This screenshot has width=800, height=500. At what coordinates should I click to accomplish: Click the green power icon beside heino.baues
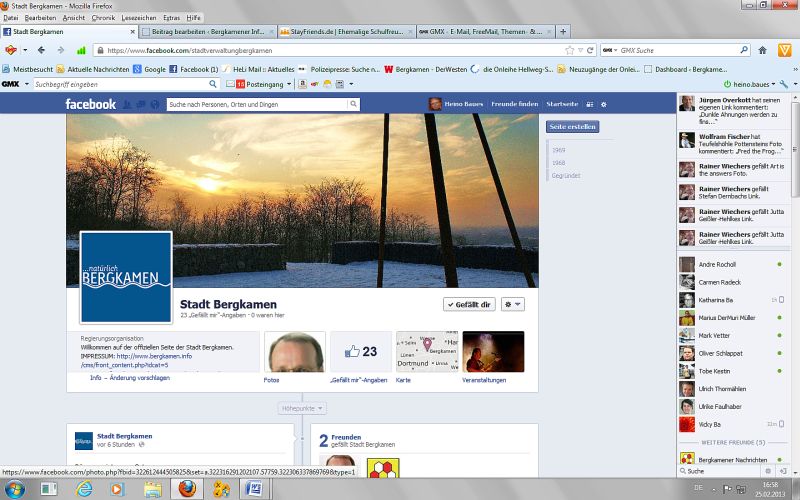click(x=727, y=84)
